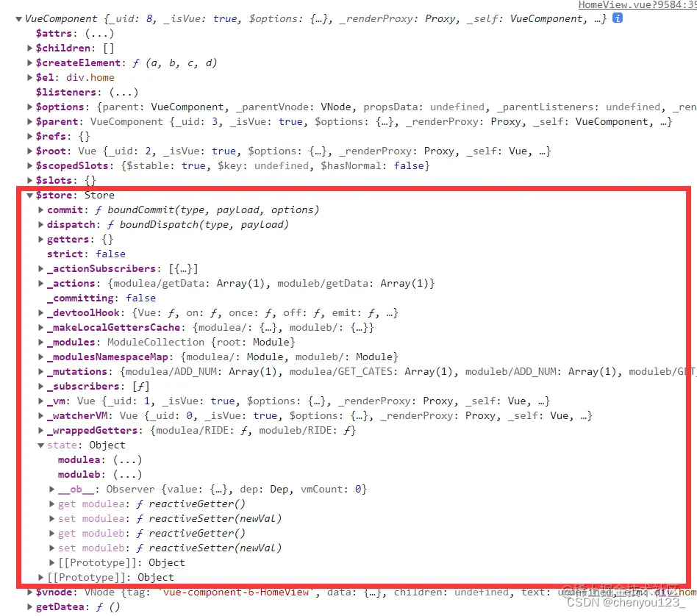Expand the state's [[Prototype]] Object

(x=52, y=562)
